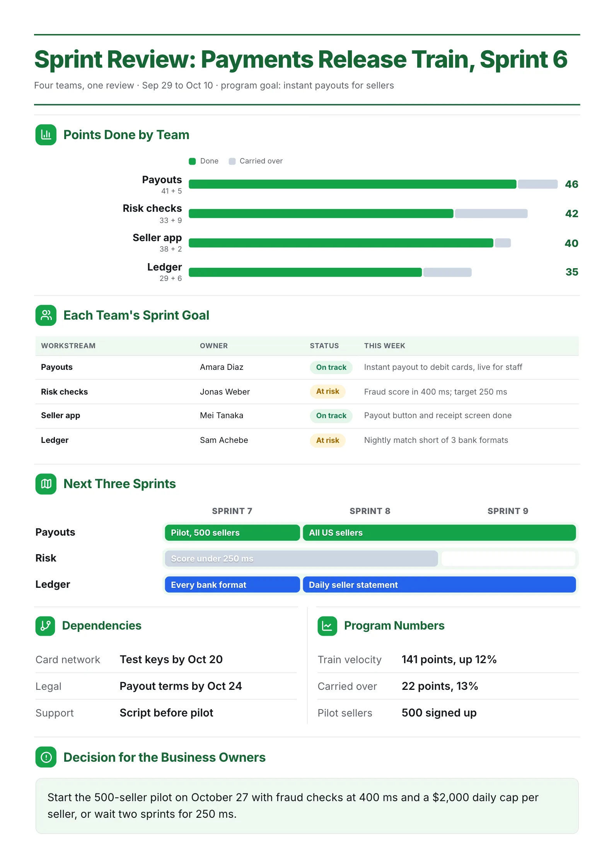Click owner name Jonas Weber
This screenshot has height=868, width=614.
click(x=225, y=392)
